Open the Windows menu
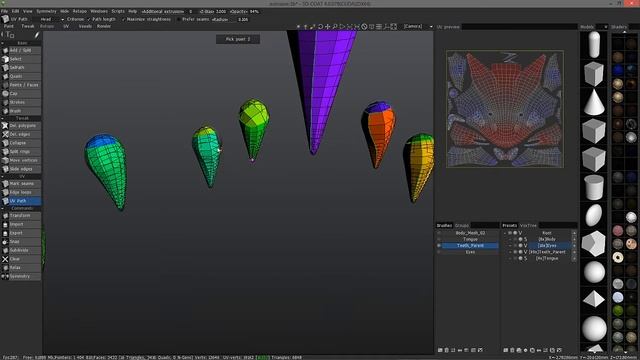640x360 pixels. (x=99, y=11)
